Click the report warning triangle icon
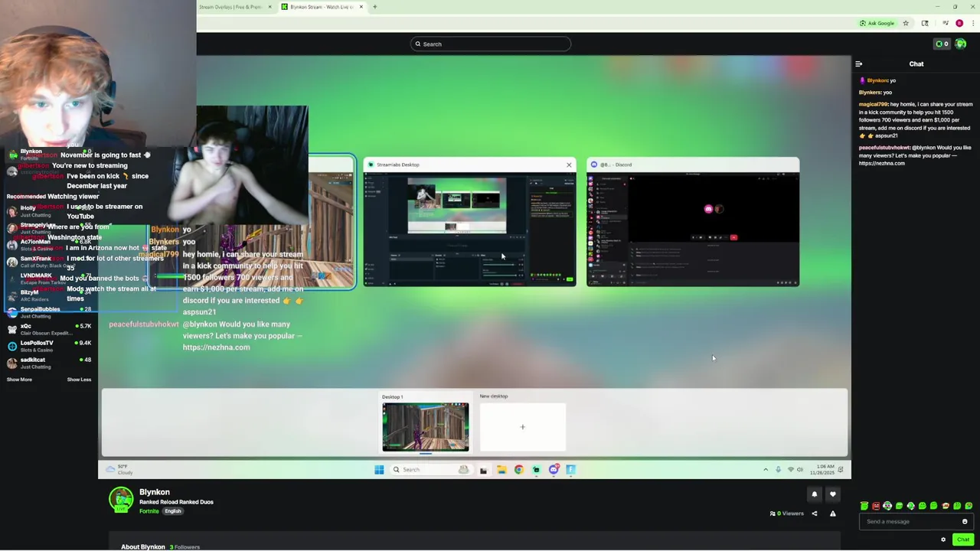Viewport: 980px width, 551px height. point(833,514)
